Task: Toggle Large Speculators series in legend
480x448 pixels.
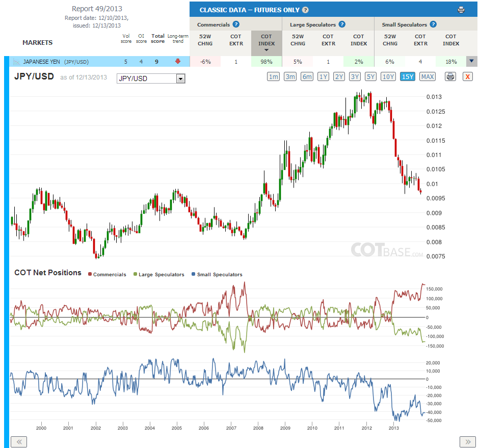Action: (x=159, y=274)
